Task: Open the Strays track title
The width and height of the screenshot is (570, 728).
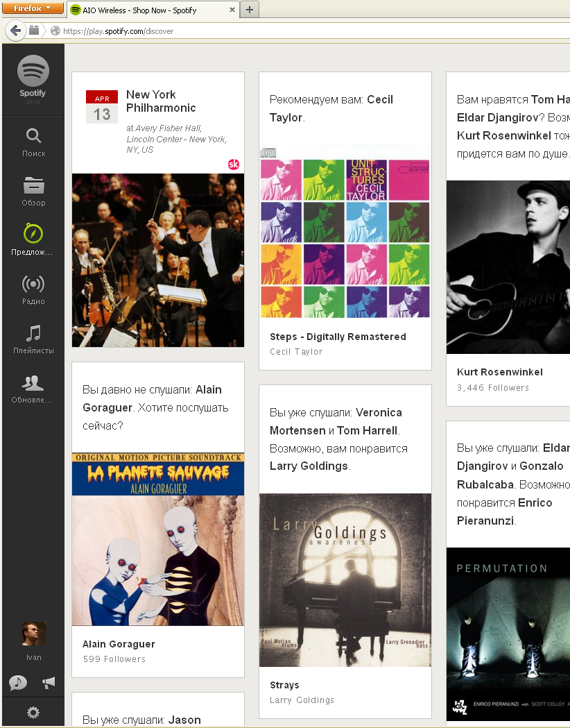Action: (x=284, y=685)
